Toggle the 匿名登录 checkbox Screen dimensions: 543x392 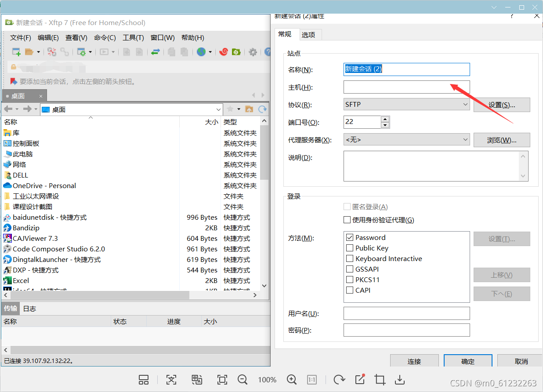point(347,207)
